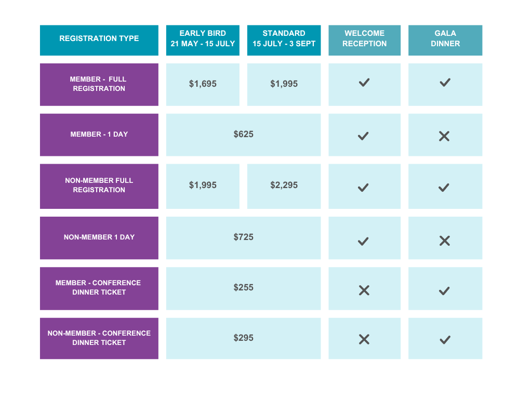Click Welcome Reception checkmark for Member 1 Day
The image size is (532, 399).
pyautogui.click(x=363, y=136)
